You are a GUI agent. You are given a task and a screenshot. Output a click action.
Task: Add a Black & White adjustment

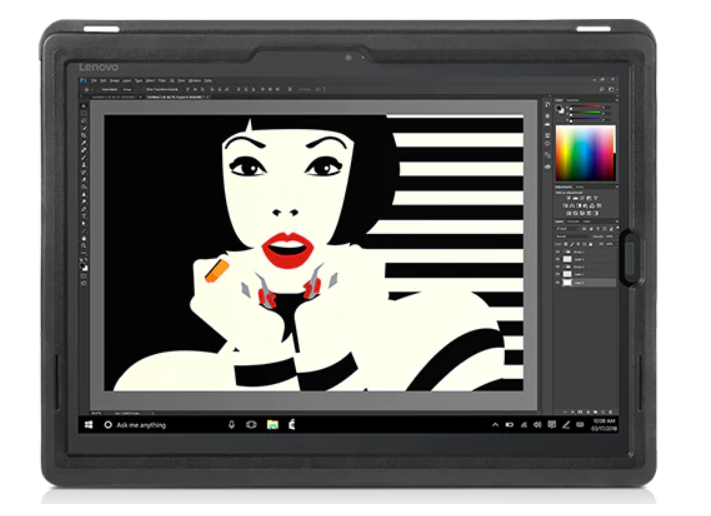pyautogui.click(x=579, y=206)
